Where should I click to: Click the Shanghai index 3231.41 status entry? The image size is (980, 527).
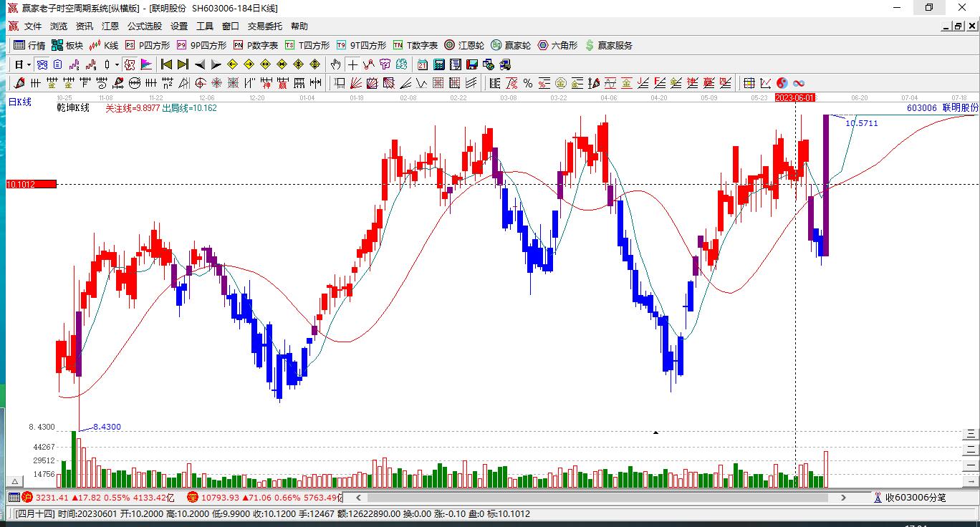(98, 497)
